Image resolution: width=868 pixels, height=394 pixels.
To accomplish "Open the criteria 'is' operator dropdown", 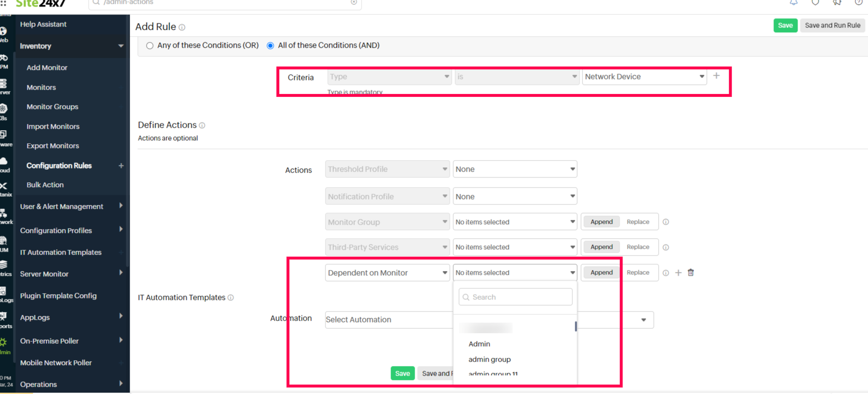I will click(x=516, y=77).
